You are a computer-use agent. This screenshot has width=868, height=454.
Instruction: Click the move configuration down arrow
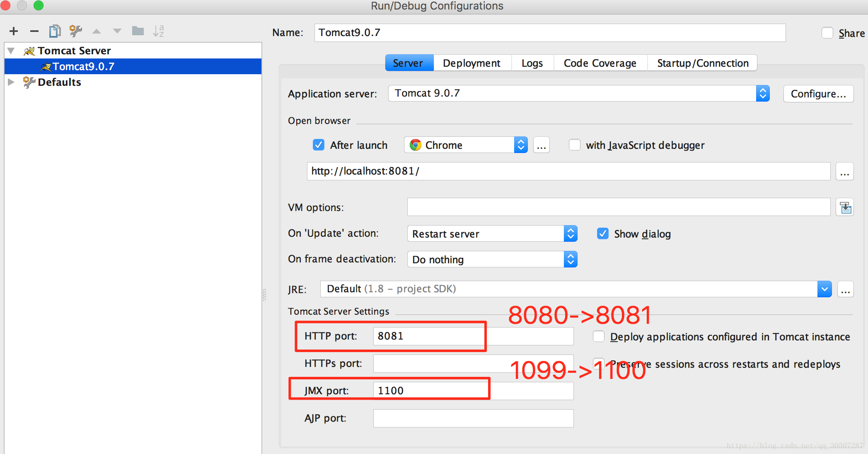(117, 31)
